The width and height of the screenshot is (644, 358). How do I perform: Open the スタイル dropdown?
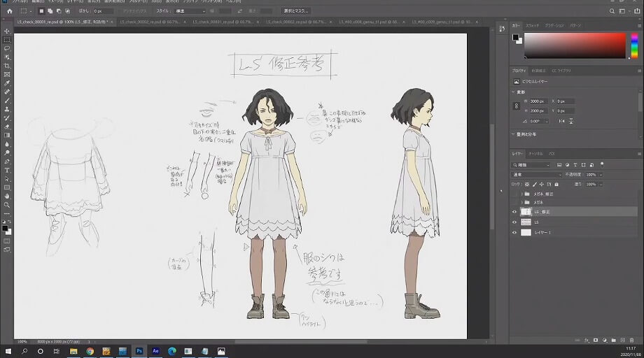(x=190, y=11)
